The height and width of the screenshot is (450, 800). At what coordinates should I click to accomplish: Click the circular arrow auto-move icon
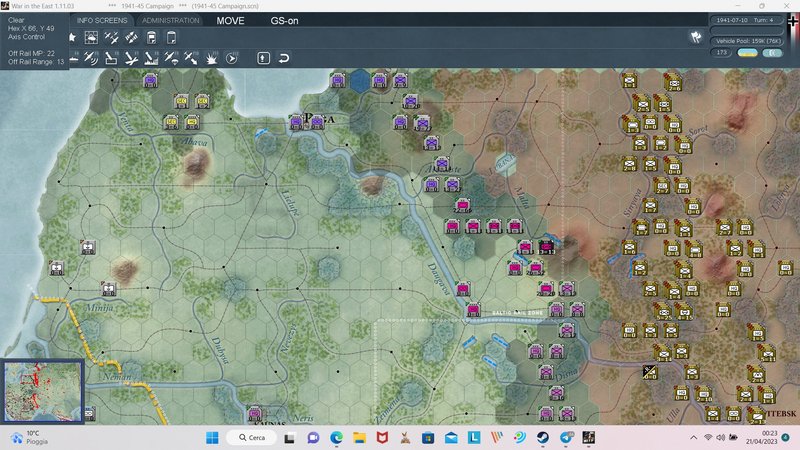[232, 58]
